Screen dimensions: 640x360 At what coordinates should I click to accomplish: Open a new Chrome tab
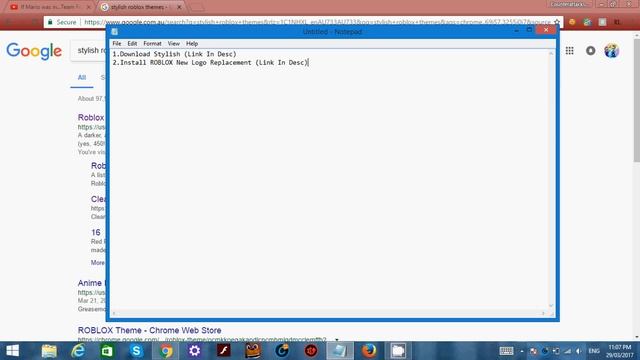(x=197, y=7)
